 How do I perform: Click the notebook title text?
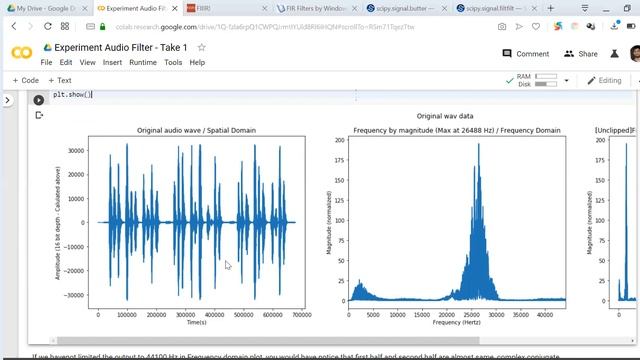(121, 47)
